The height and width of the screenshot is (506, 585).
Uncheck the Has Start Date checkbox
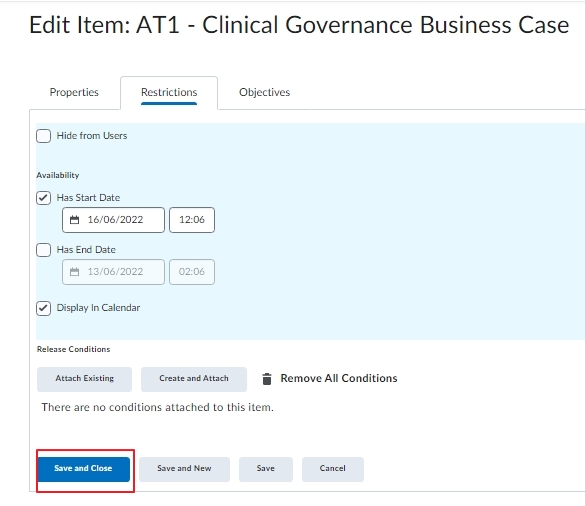click(44, 198)
